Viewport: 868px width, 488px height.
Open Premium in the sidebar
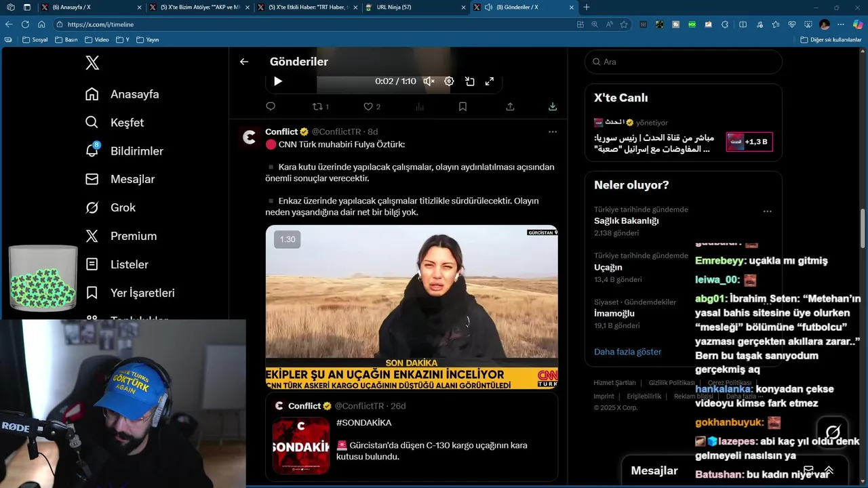click(121, 237)
